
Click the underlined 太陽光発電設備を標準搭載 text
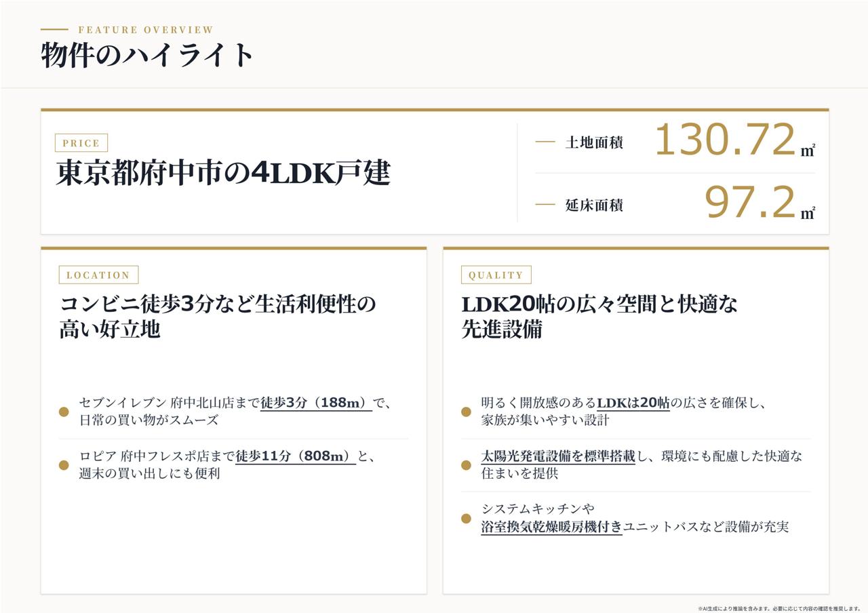point(558,456)
